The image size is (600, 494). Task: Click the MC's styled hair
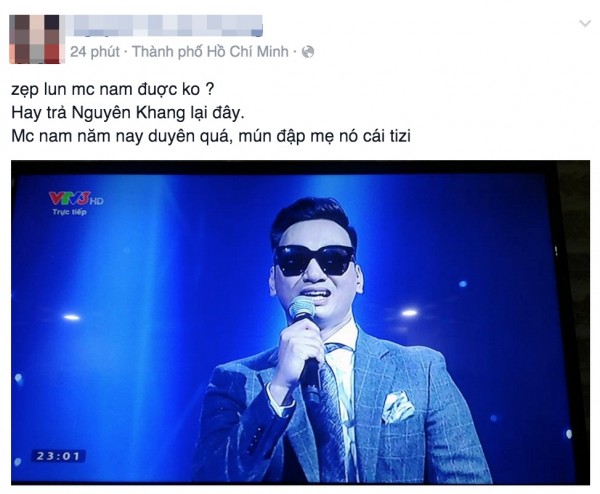pos(313,218)
